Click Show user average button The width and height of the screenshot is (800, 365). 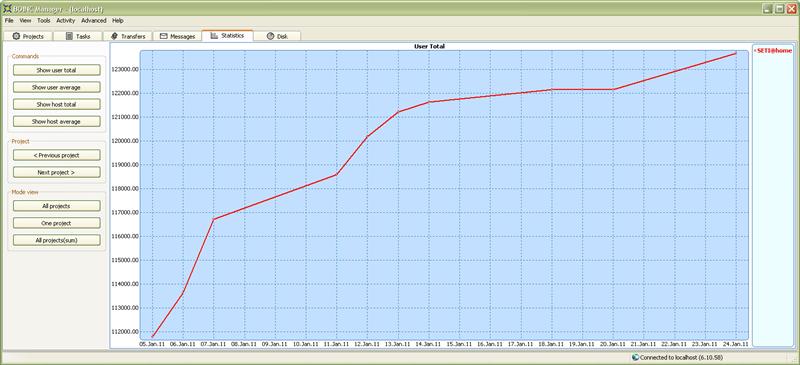57,87
